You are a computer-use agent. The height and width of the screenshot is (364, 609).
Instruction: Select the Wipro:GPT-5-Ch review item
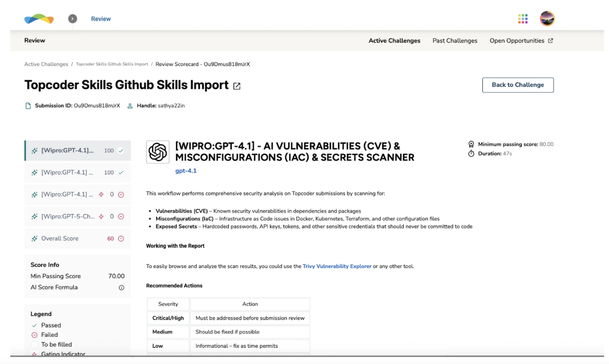pos(68,217)
